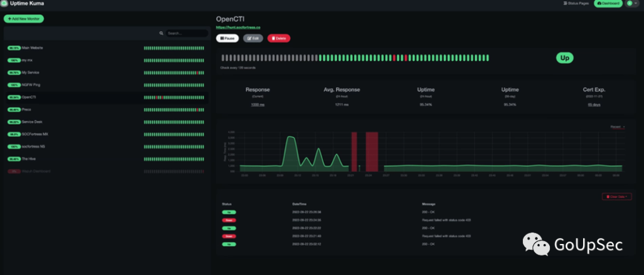Click Main Website uptime percentage badge
The width and height of the screenshot is (644, 275).
[x=14, y=48]
